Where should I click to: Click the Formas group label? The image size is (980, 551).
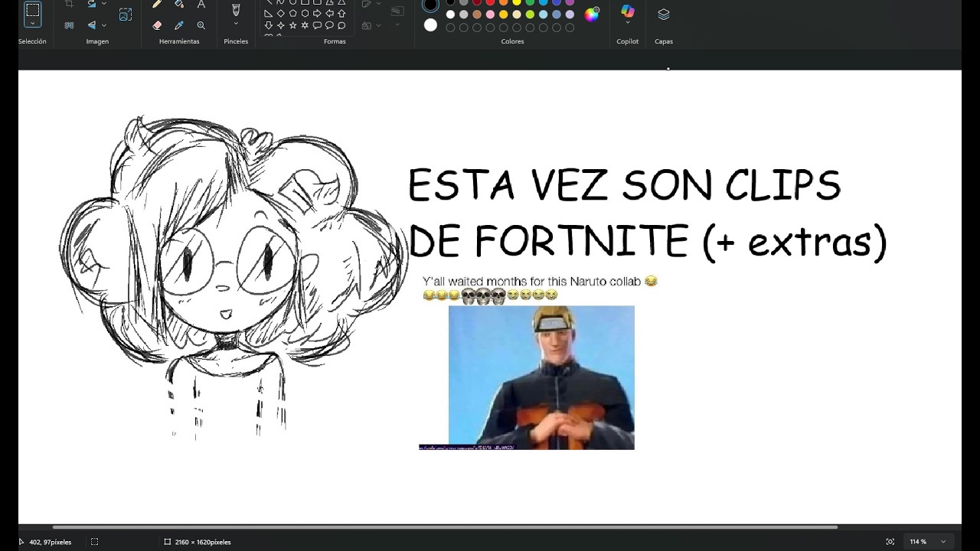pyautogui.click(x=335, y=41)
